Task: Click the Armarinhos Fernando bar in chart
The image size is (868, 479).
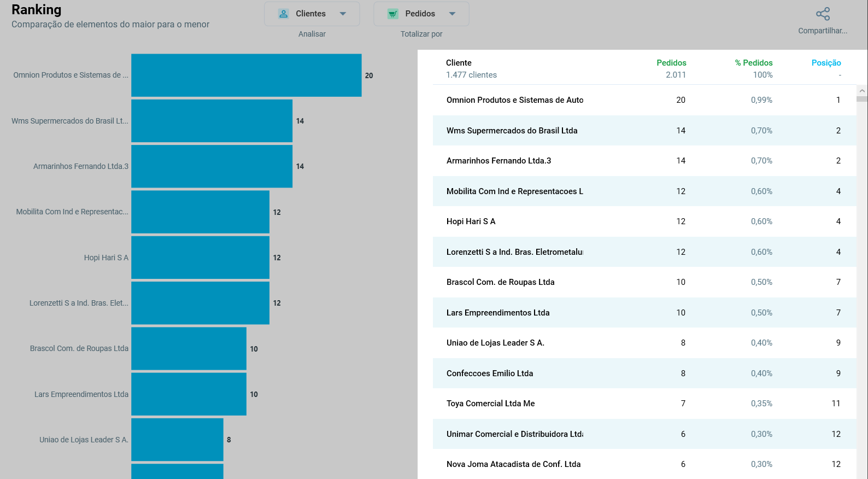Action: click(x=212, y=166)
